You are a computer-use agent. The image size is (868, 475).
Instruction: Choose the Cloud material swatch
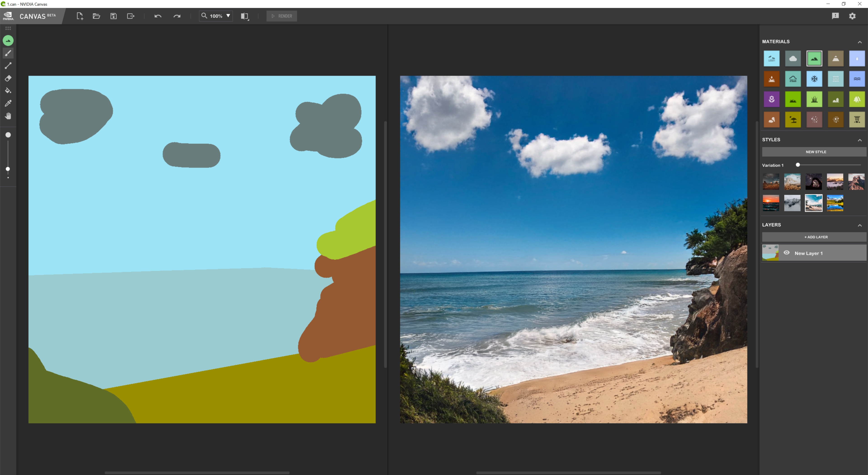(793, 59)
